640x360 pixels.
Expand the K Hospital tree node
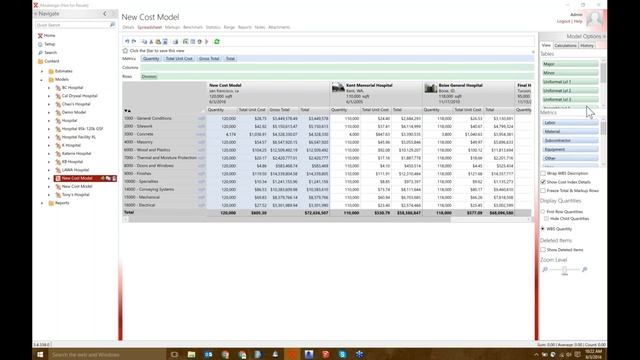tap(49, 145)
